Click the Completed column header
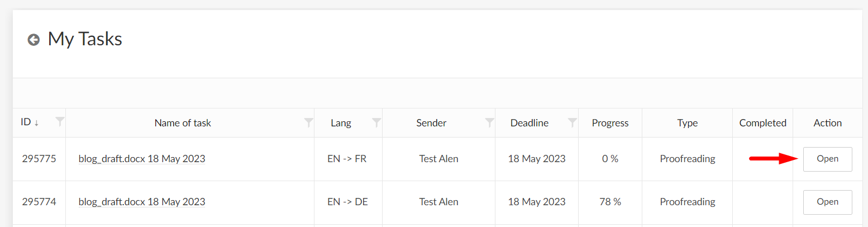 click(x=762, y=123)
